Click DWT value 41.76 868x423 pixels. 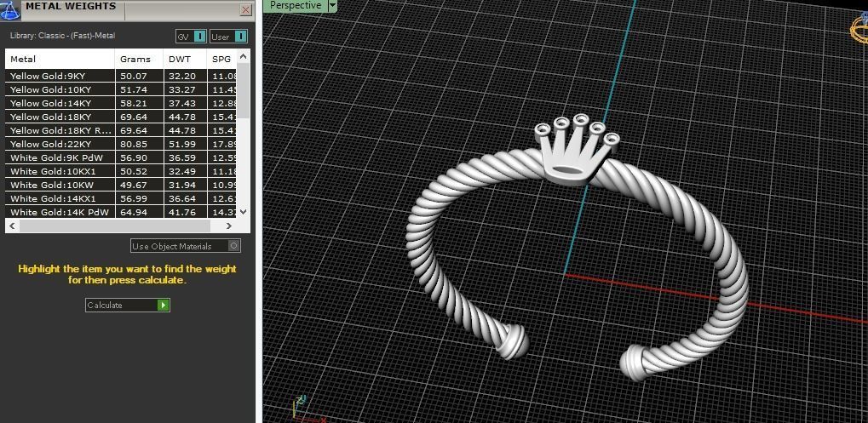(182, 212)
